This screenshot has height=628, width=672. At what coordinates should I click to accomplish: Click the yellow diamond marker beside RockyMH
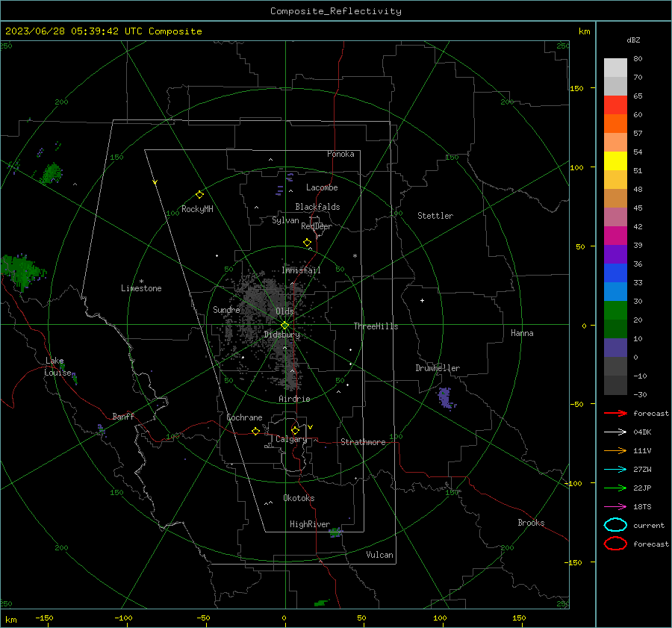(x=199, y=195)
